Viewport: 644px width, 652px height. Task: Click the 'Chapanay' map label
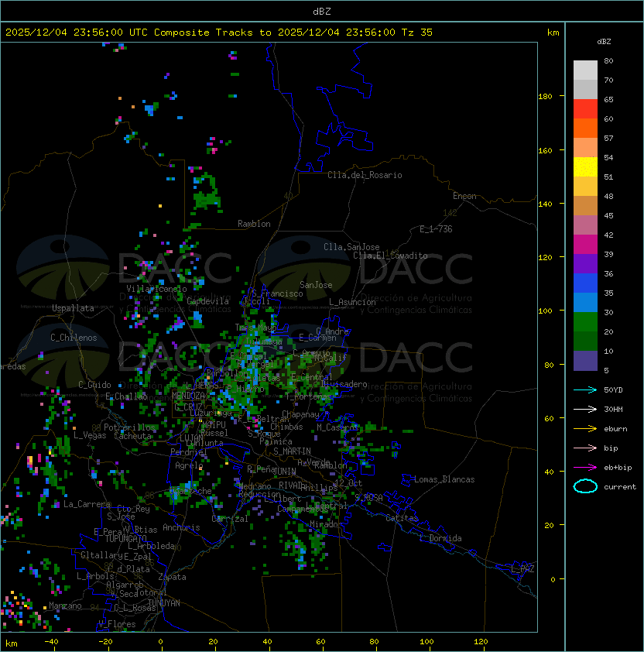tap(300, 414)
